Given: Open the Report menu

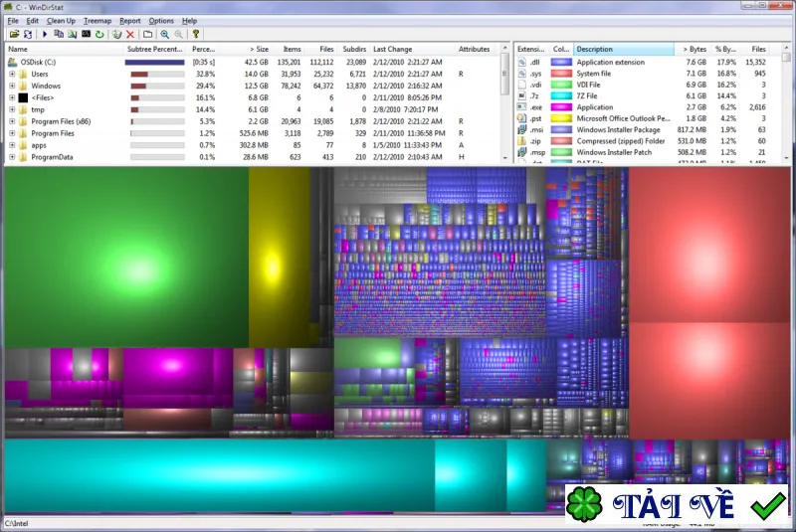Looking at the screenshot, I should 130,21.
